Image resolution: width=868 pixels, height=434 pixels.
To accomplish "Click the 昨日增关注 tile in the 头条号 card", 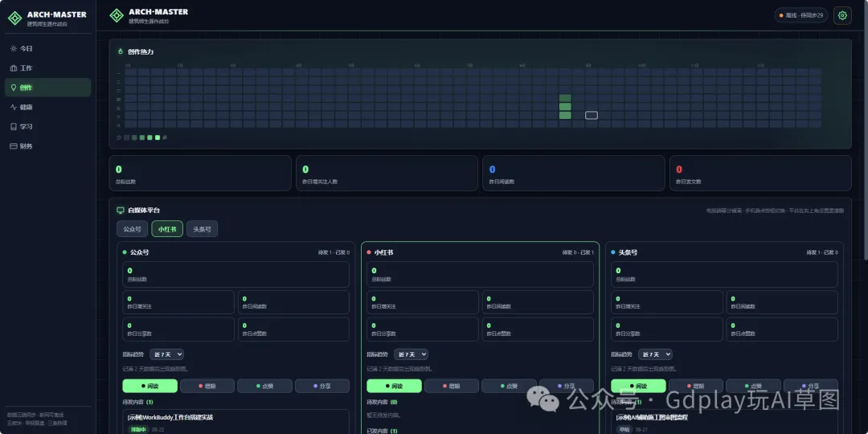I will (x=667, y=302).
